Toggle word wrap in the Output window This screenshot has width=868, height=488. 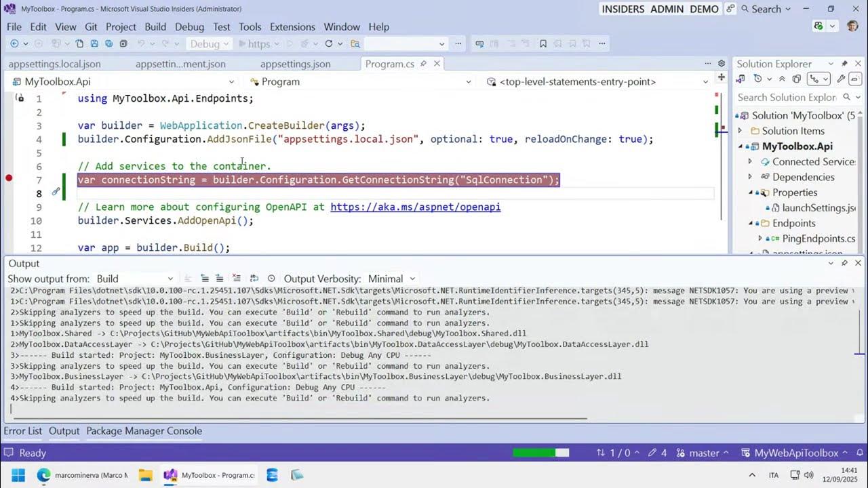click(254, 279)
